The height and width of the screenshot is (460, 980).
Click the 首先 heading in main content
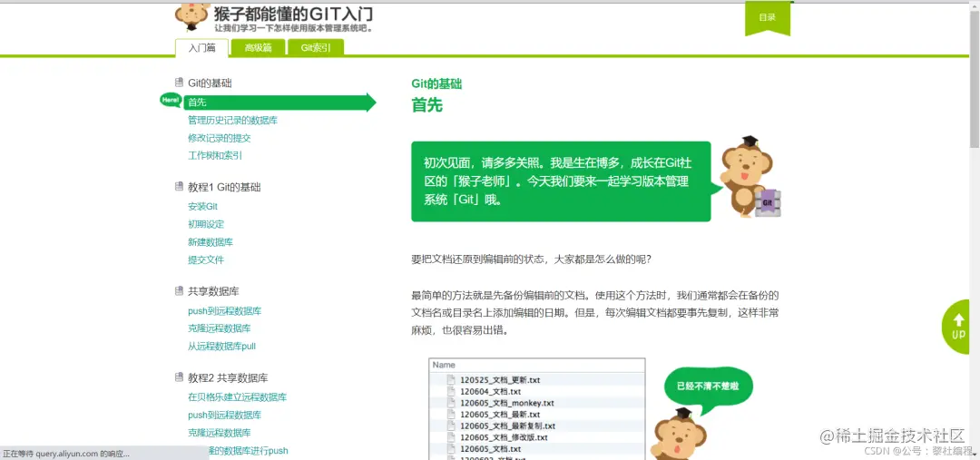[x=426, y=104]
